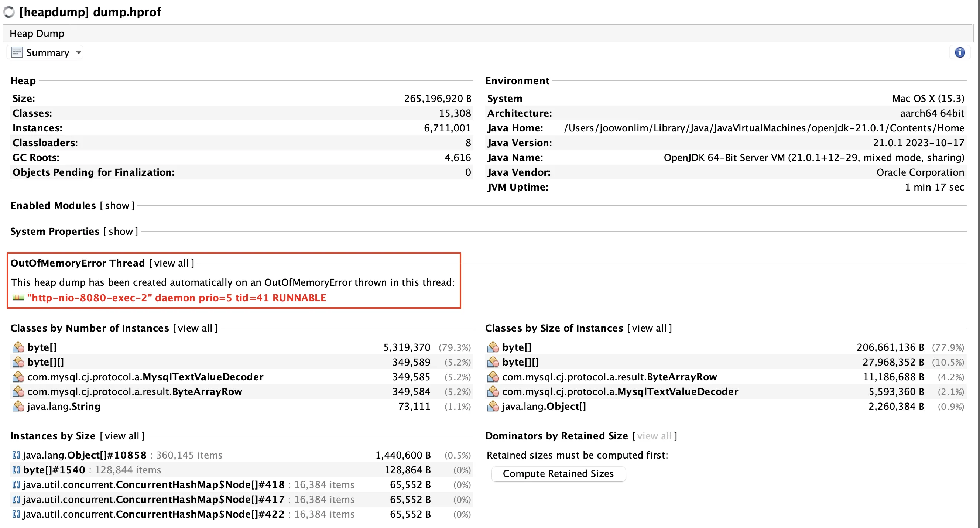View all OutOfMemoryError threads

[x=171, y=263]
